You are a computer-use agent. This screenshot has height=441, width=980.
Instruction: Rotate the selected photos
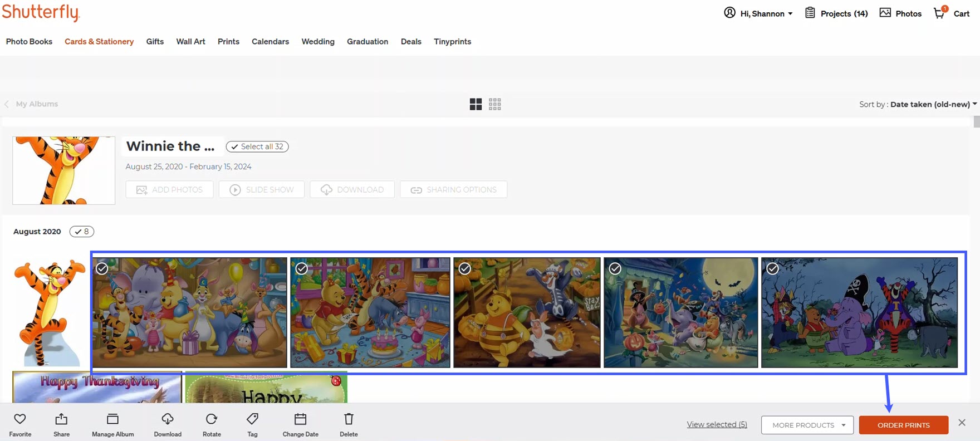pyautogui.click(x=212, y=425)
